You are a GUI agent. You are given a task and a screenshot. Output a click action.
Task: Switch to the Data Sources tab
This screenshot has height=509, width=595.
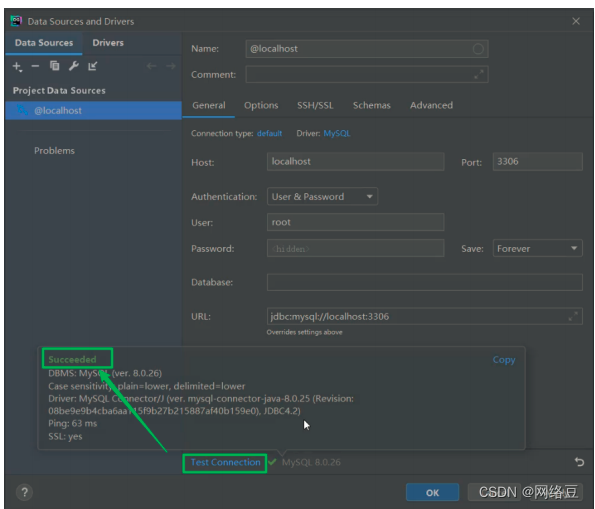[44, 43]
